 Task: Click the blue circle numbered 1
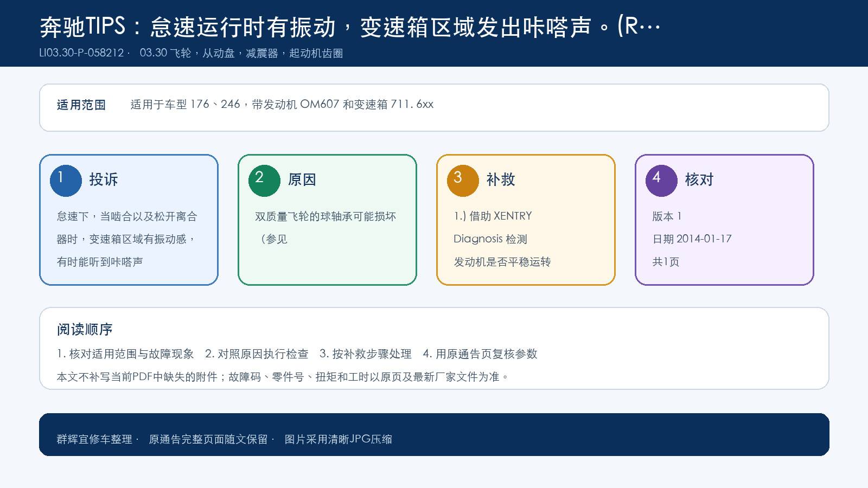[x=66, y=181]
